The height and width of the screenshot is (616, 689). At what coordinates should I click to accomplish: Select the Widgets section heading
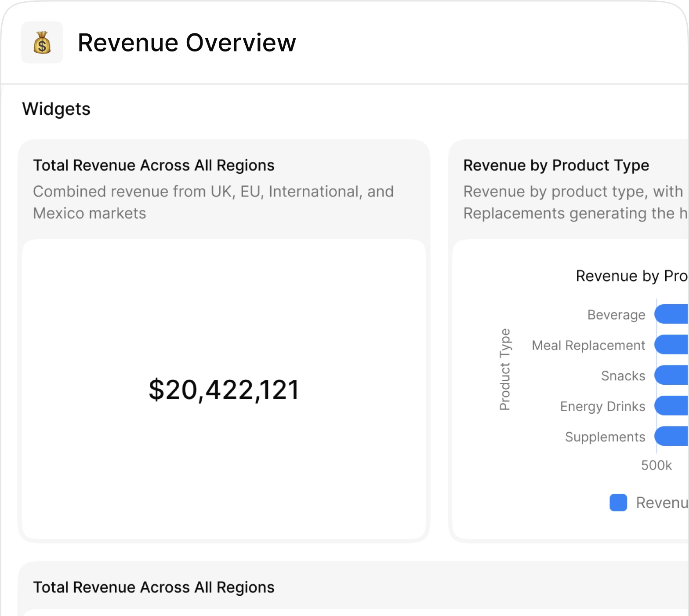click(56, 109)
